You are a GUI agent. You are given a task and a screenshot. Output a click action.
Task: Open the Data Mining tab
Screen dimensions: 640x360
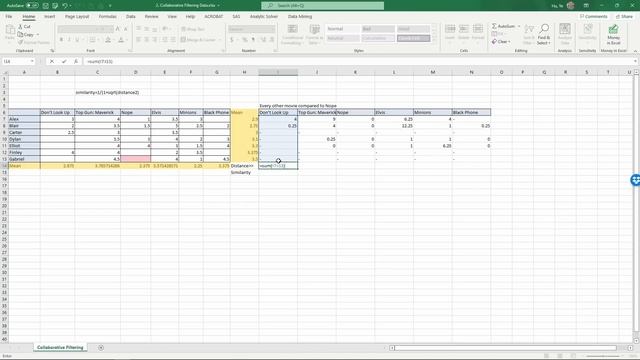(300, 16)
